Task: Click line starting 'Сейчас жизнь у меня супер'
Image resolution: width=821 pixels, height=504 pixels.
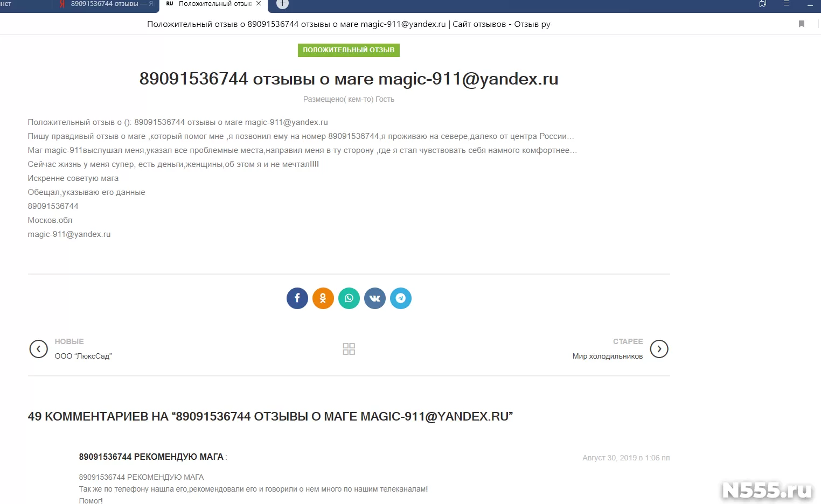Action: tap(173, 164)
